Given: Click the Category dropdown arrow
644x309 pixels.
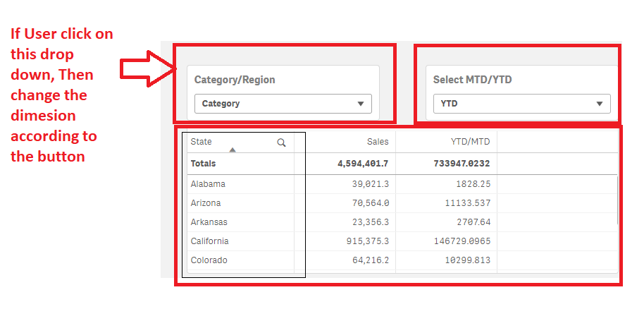Looking at the screenshot, I should (x=361, y=104).
